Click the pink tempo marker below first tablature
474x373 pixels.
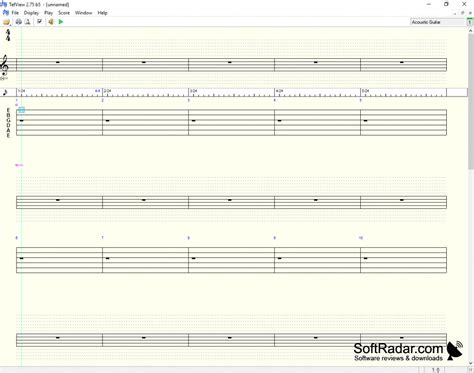pyautogui.click(x=19, y=165)
